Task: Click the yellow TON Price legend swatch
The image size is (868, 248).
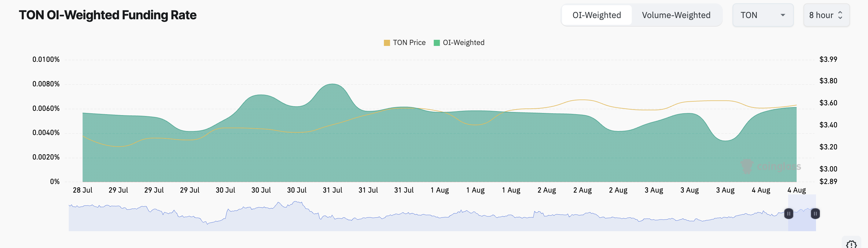Action: click(x=387, y=43)
